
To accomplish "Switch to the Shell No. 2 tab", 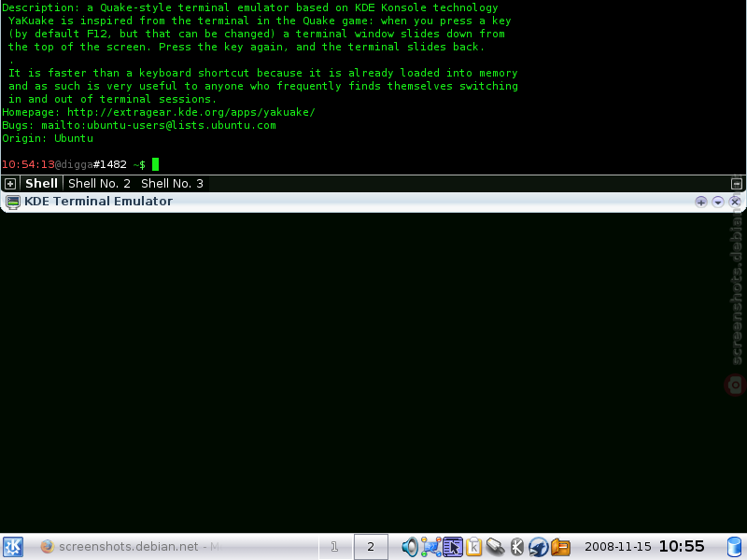I will coord(99,183).
